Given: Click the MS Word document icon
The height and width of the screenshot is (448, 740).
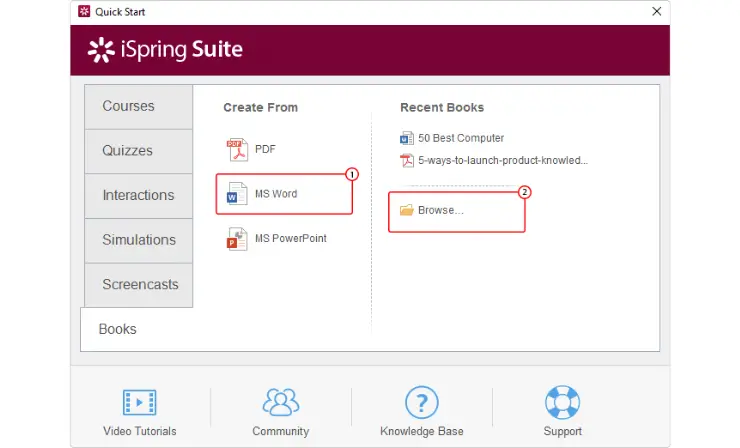Looking at the screenshot, I should point(237,194).
